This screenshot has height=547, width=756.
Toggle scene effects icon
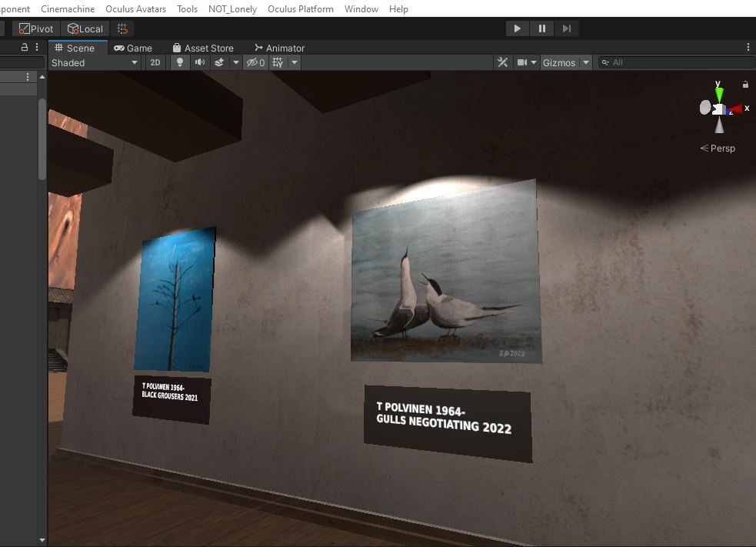coord(219,63)
